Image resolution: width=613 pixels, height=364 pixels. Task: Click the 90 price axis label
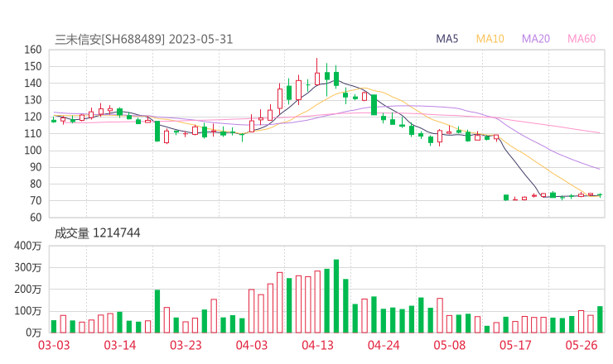pyautogui.click(x=36, y=167)
